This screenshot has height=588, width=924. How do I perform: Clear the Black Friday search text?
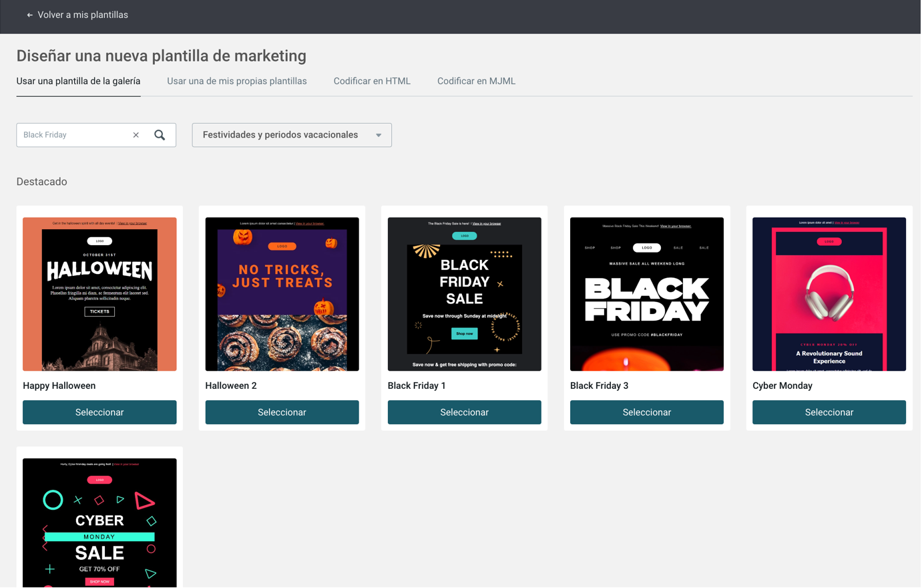click(x=136, y=135)
